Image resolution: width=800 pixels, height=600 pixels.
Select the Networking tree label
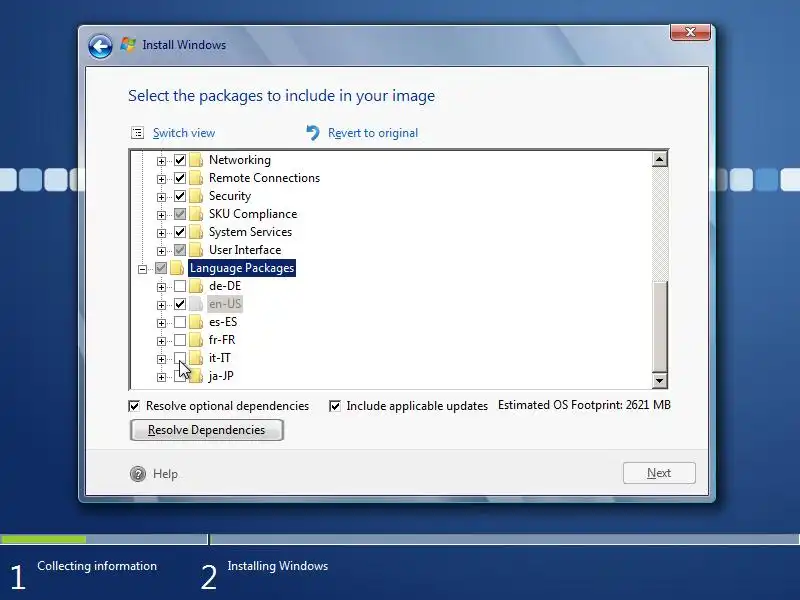point(240,160)
